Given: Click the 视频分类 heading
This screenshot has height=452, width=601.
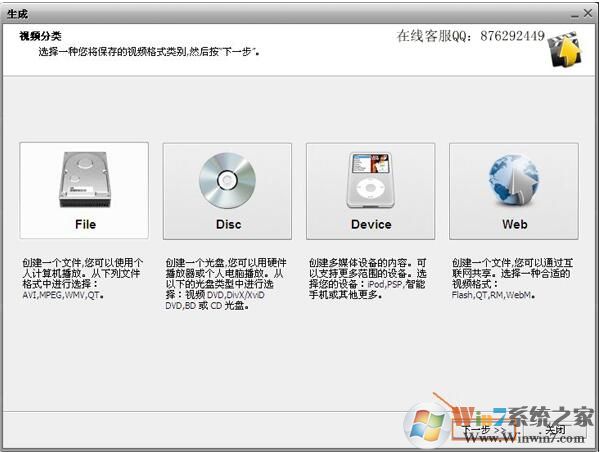Looking at the screenshot, I should point(40,36).
